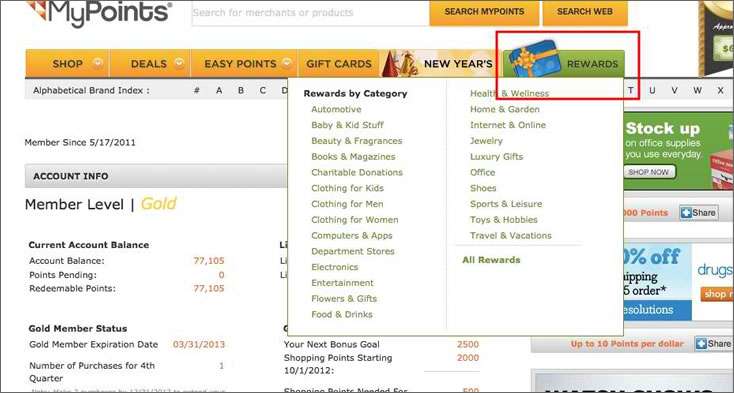Image resolution: width=734 pixels, height=393 pixels.
Task: Choose Computers & Apps category
Action: click(x=352, y=235)
